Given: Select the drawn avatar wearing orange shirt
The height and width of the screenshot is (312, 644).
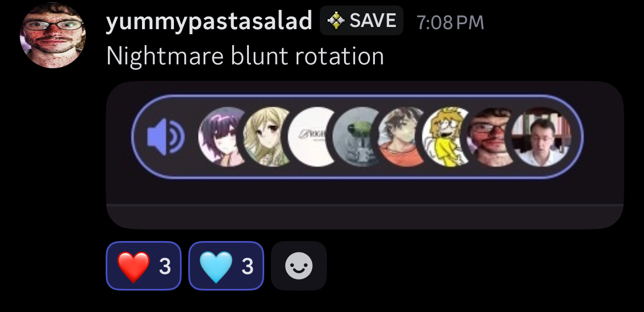Looking at the screenshot, I should [401, 136].
